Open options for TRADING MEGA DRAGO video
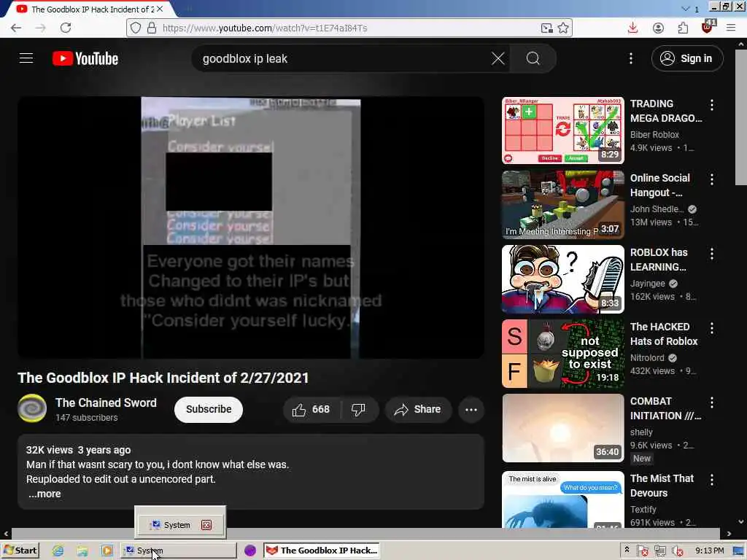 (x=712, y=105)
